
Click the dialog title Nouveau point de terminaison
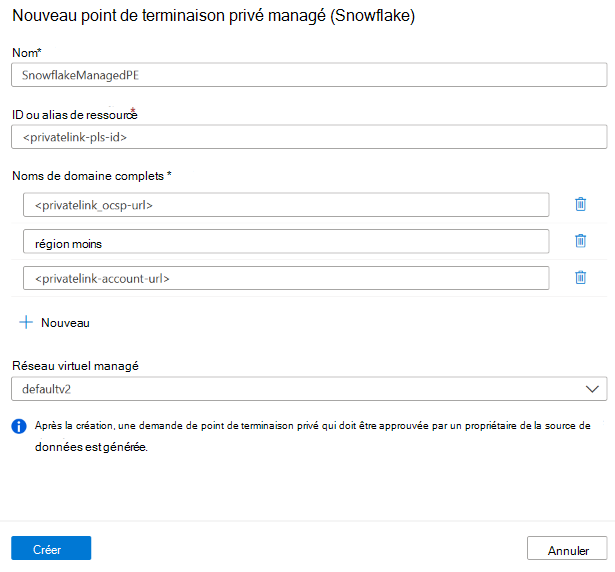[213, 16]
